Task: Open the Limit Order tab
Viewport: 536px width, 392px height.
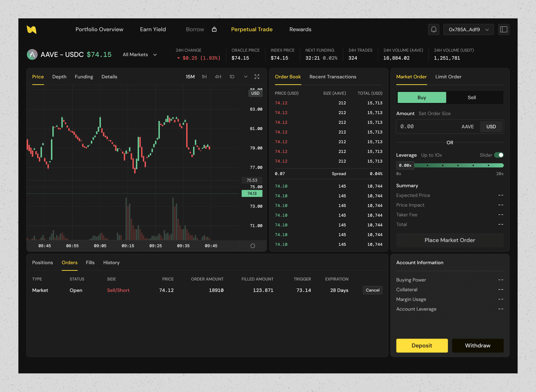Action: point(448,77)
